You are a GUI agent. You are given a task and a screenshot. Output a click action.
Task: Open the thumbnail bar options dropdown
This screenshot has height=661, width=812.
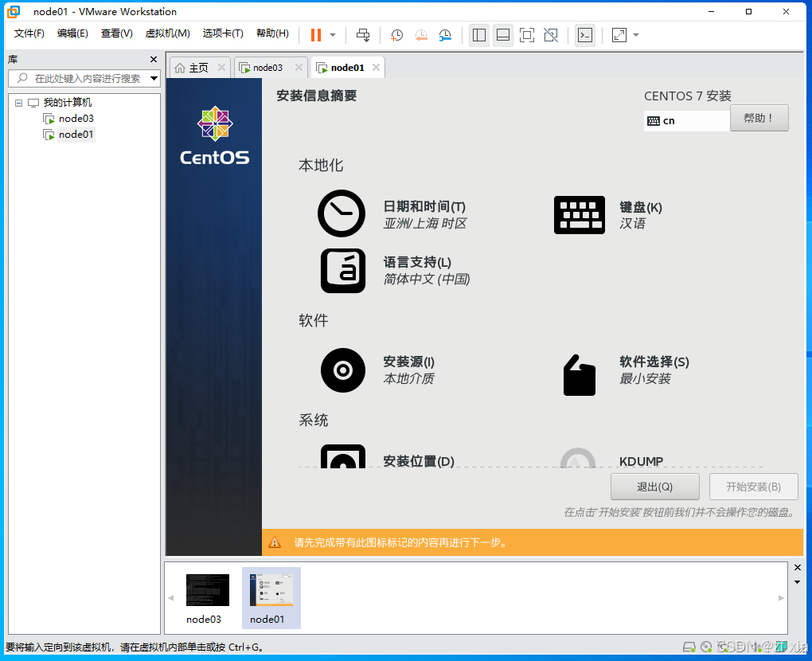click(x=798, y=582)
